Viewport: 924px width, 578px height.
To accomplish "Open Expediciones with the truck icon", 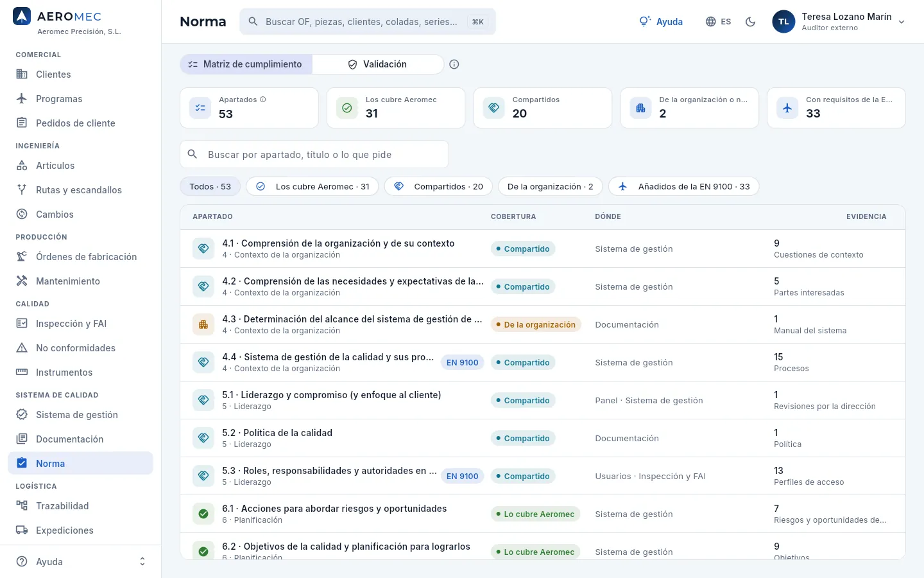I will tap(80, 530).
